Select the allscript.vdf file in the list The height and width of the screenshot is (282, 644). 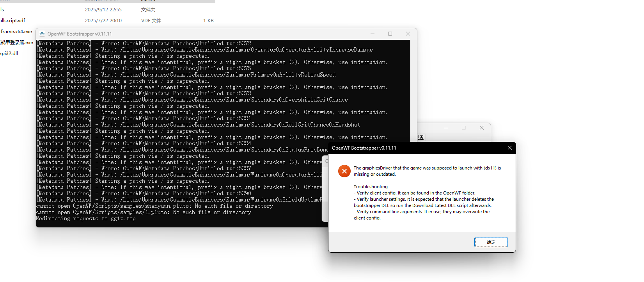13,20
